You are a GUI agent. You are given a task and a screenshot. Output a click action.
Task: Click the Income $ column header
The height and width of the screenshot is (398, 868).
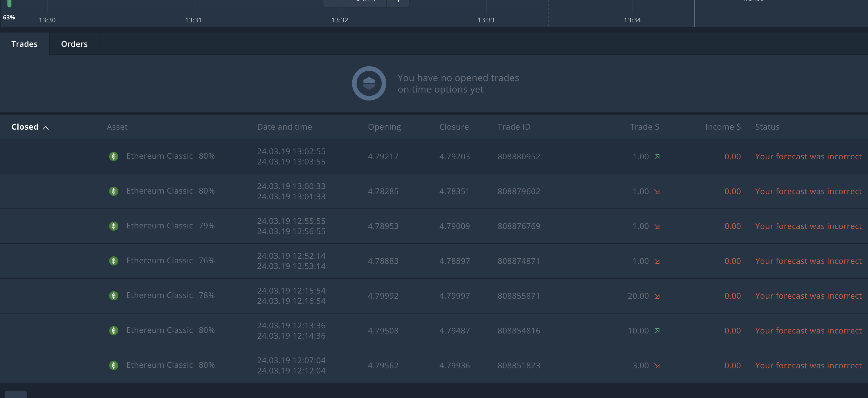click(723, 127)
